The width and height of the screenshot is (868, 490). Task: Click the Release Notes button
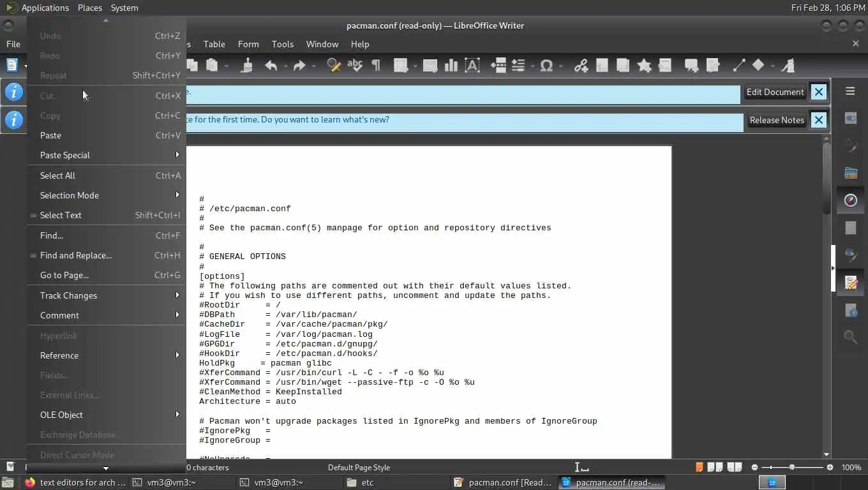click(777, 120)
